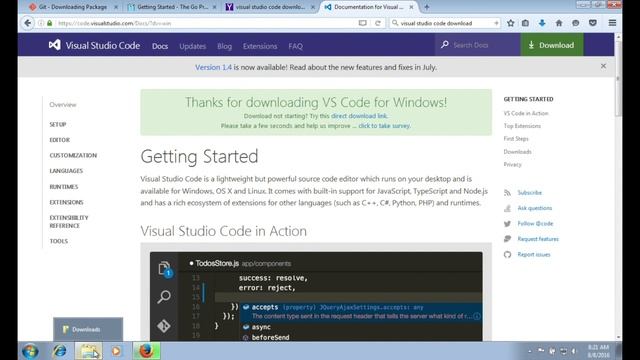
Task: Click the VS Code editor screenshot image
Action: point(316,296)
